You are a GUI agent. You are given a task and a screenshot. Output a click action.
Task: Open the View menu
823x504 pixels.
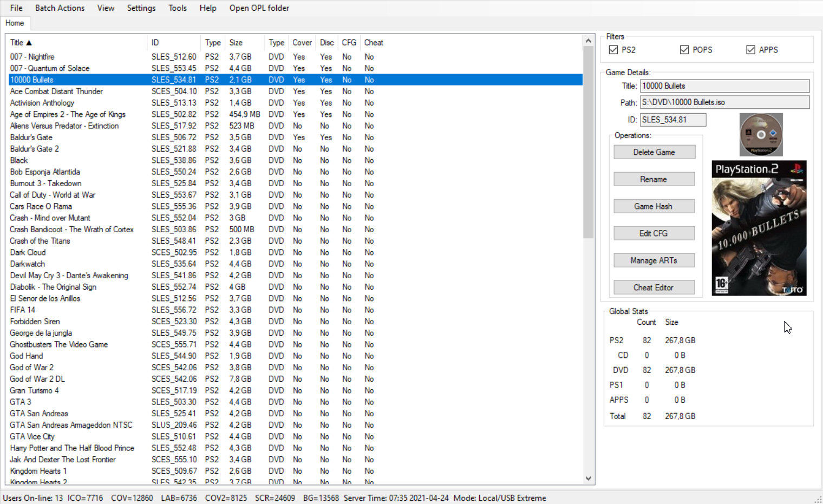coord(106,8)
